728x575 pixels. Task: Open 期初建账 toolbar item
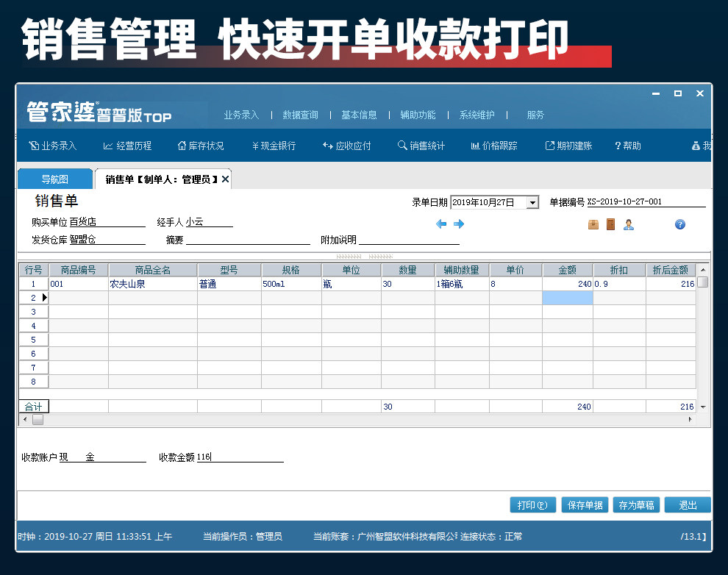click(x=568, y=146)
